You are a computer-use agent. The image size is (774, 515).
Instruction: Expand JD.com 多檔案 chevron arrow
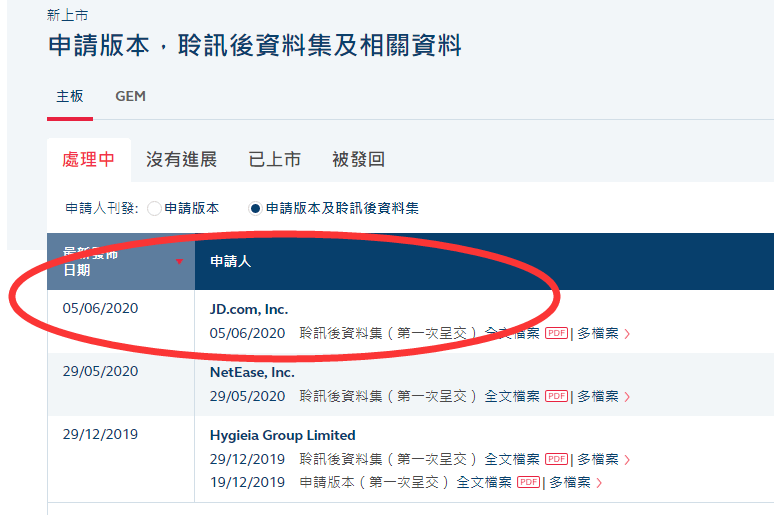click(x=627, y=334)
